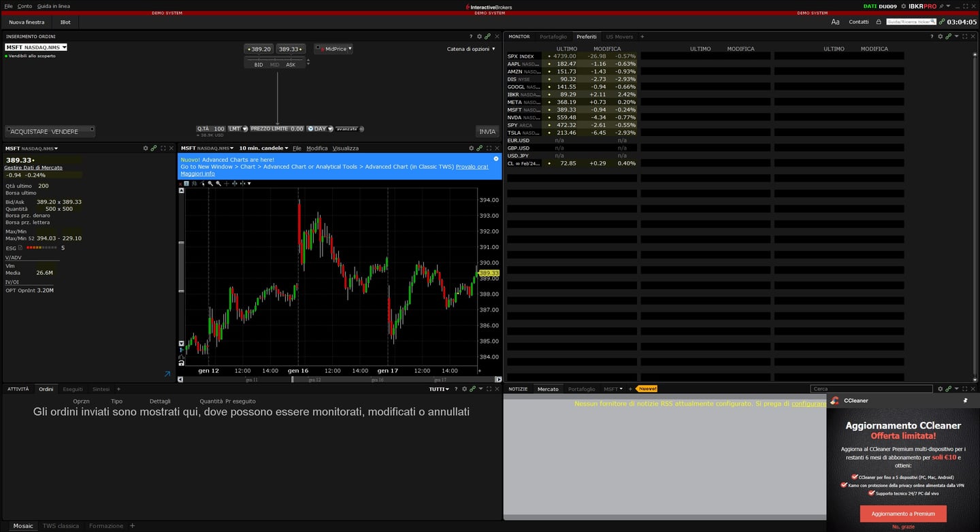The height and width of the screenshot is (532, 980).
Task: Click the Aa font size icon
Action: click(835, 22)
